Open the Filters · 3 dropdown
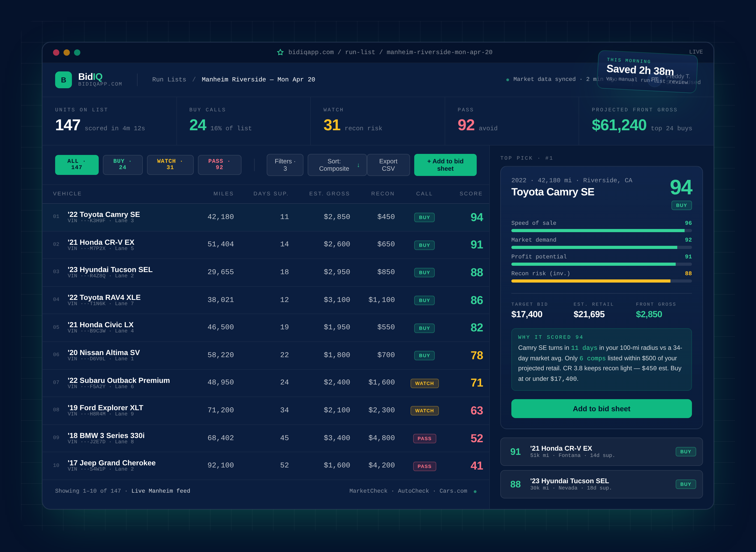This screenshot has height=552, width=756. [x=285, y=165]
